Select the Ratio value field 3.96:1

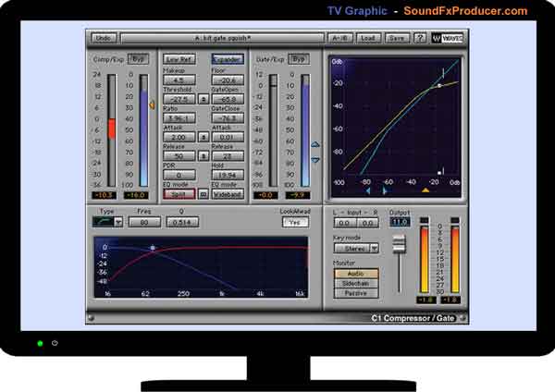point(179,117)
